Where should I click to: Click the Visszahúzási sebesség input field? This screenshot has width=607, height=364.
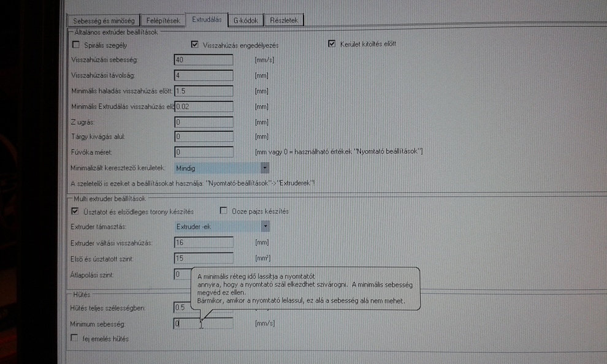point(204,60)
